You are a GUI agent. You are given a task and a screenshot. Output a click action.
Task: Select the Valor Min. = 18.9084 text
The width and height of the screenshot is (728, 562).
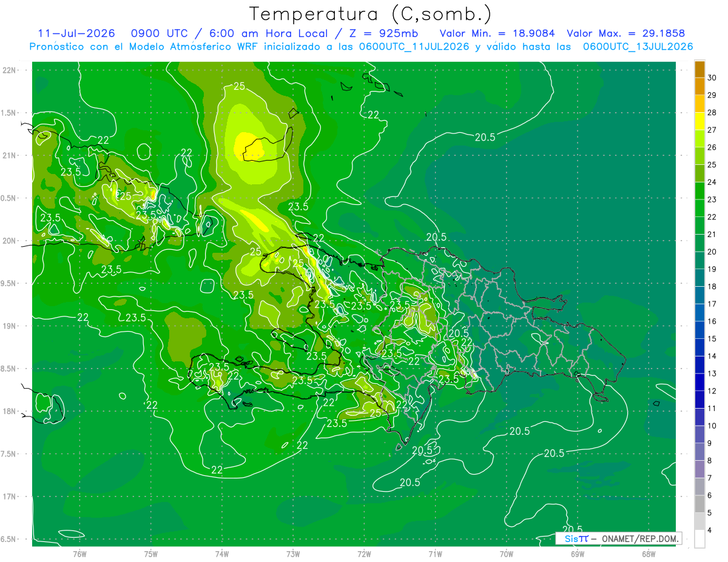tap(497, 33)
